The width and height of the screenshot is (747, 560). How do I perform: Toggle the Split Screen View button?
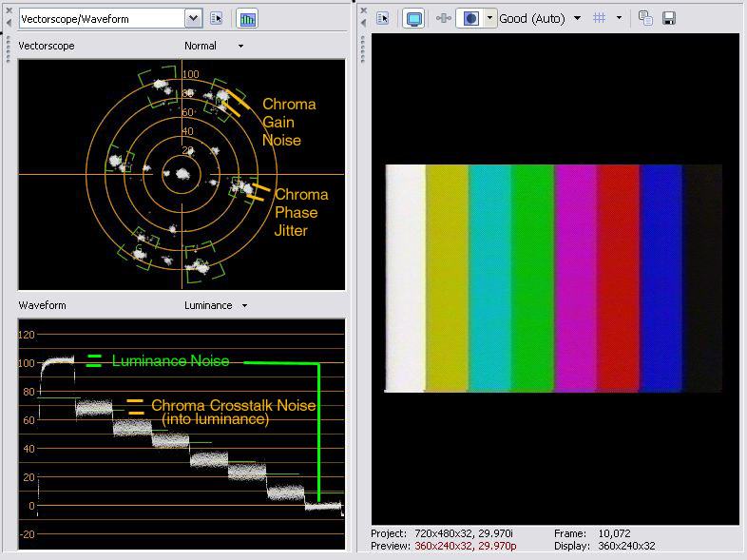tap(469, 18)
